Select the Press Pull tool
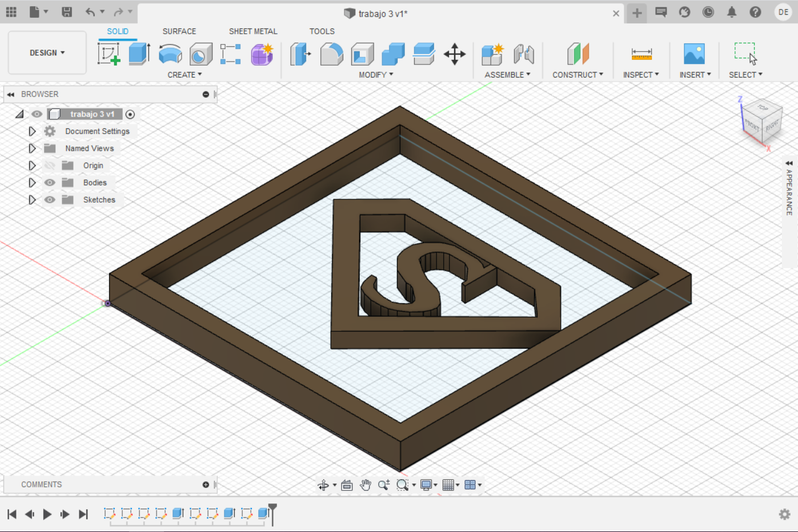The height and width of the screenshot is (532, 798). point(300,54)
